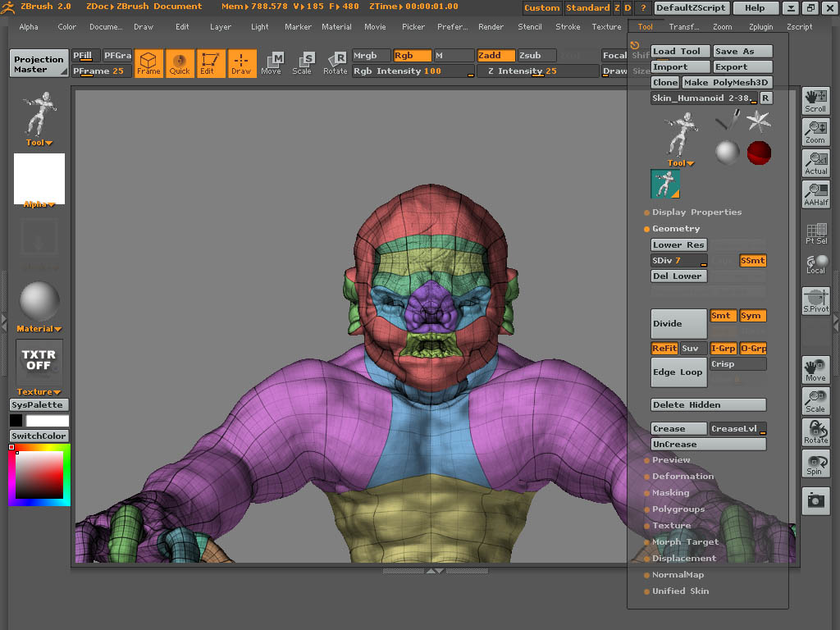840x630 pixels.
Task: Click the Zoom canvas navigation icon
Action: tap(815, 132)
